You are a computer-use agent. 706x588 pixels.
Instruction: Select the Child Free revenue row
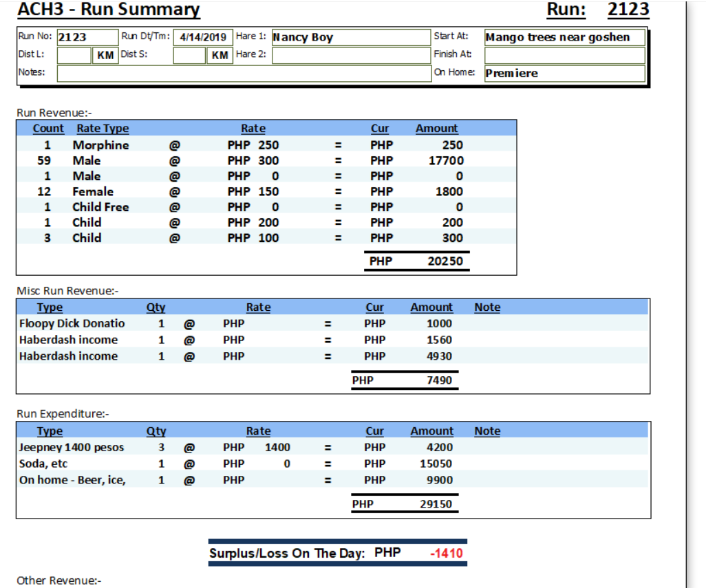pyautogui.click(x=100, y=207)
